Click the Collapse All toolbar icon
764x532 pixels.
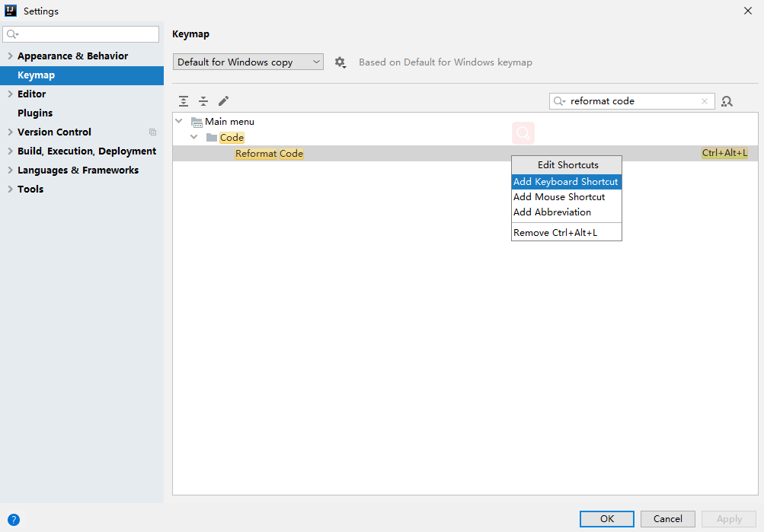(x=203, y=101)
